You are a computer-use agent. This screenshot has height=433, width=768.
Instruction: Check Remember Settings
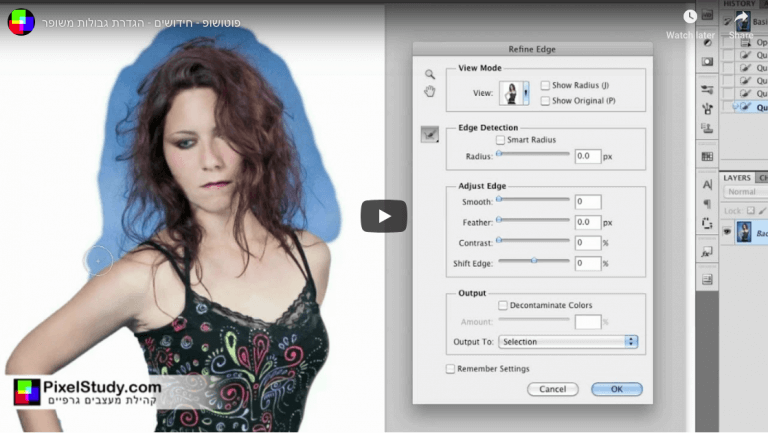[x=450, y=369]
